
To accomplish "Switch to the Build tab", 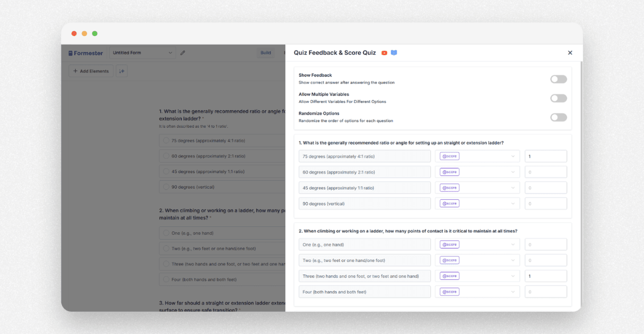I will click(x=266, y=52).
